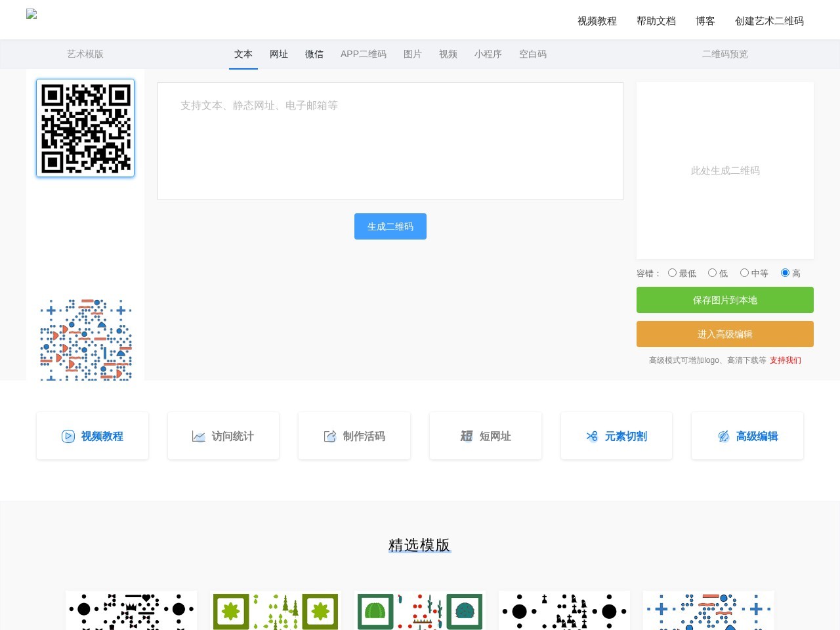Open 短网址 via its icon
This screenshot has height=630, width=840.
tap(467, 436)
